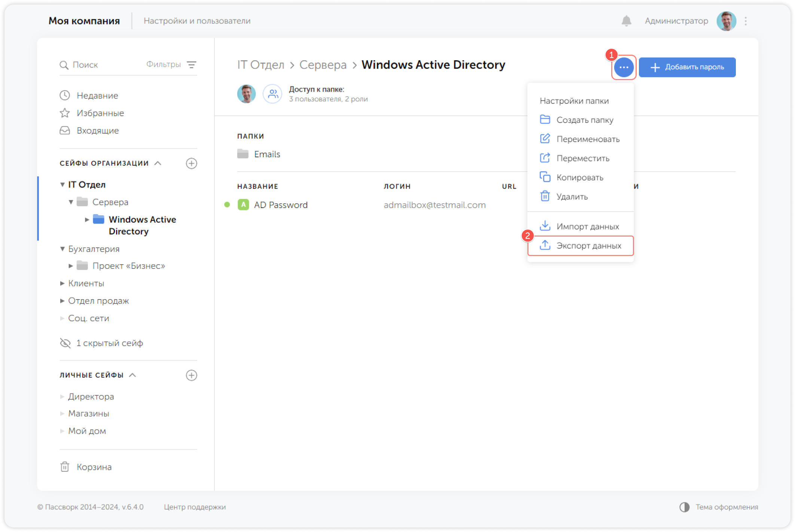This screenshot has width=795, height=532.
Task: Click the vertical dots next to the admin avatar
Action: pos(746,21)
